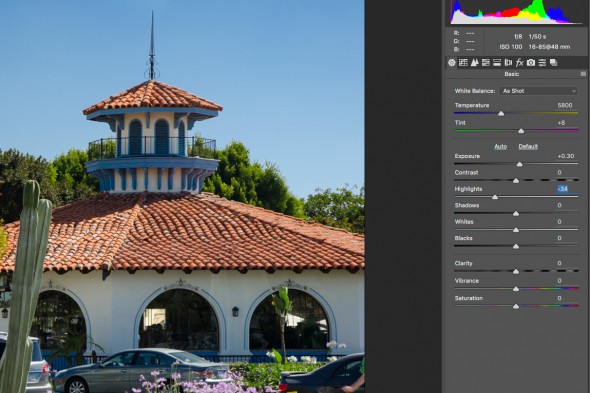
Task: Open the HSL adjustments panel icon
Action: (486, 62)
